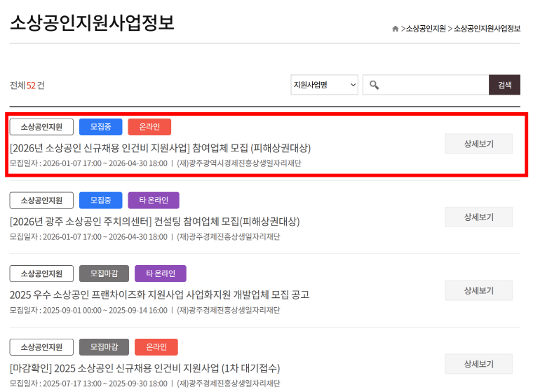This screenshot has height=392, width=533.
Task: Open 상세보기 for the 신규채용 인건비 참여업체 모집 listing
Action: (x=478, y=144)
